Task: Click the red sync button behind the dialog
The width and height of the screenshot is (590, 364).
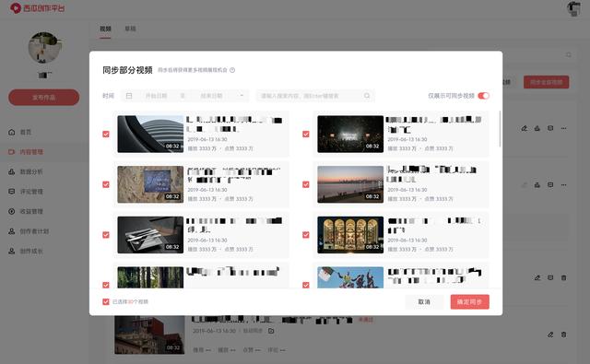Action: pos(546,82)
